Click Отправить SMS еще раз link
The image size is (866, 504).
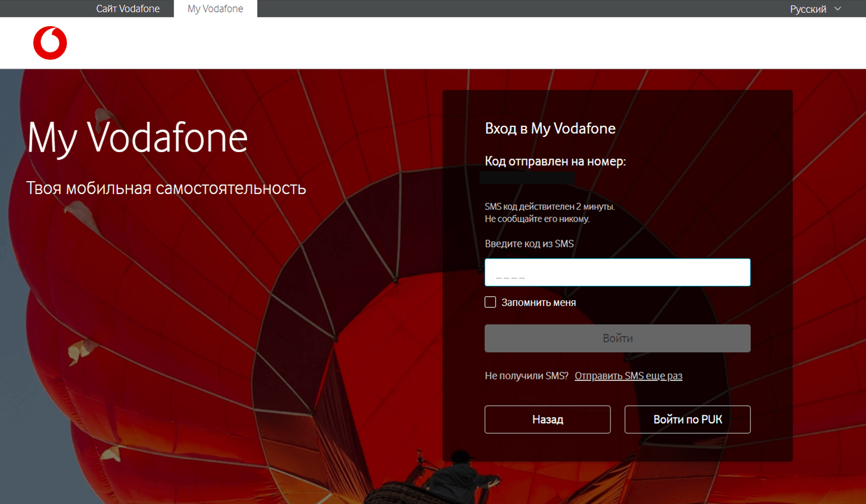(x=628, y=376)
